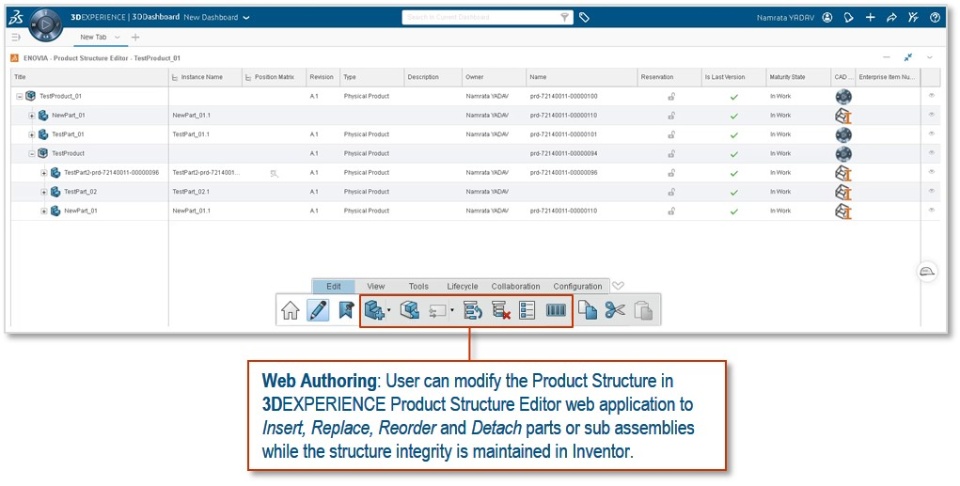
Task: Toggle the Edit pencil tool
Action: point(318,310)
